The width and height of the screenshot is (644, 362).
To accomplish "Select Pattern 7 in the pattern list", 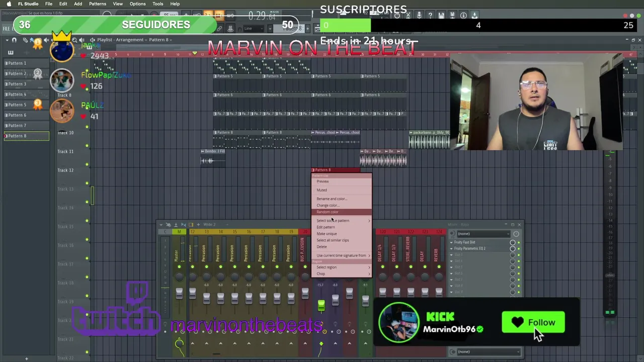I will [x=27, y=126].
